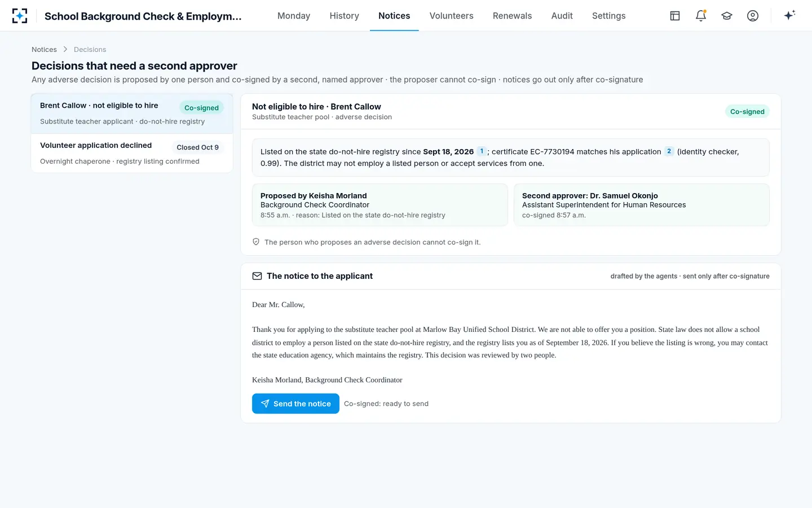812x508 pixels.
Task: Click the paper plane icon on the Send button
Action: (x=265, y=404)
